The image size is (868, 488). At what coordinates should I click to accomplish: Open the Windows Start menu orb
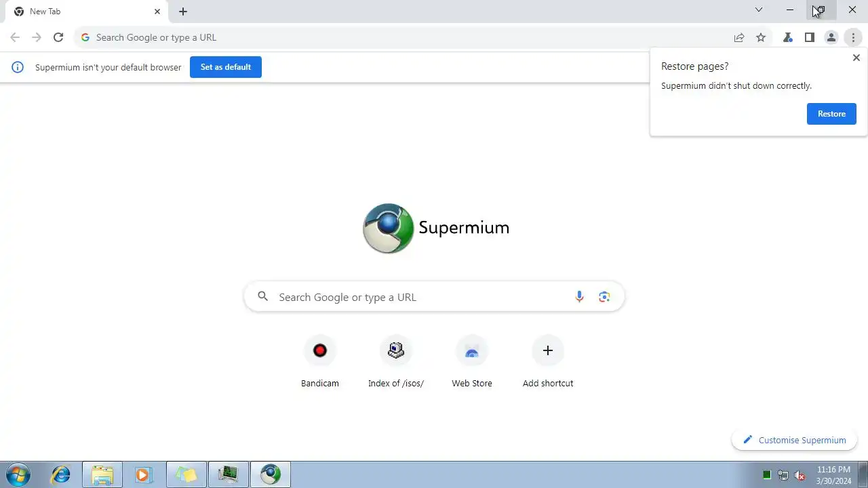(18, 474)
